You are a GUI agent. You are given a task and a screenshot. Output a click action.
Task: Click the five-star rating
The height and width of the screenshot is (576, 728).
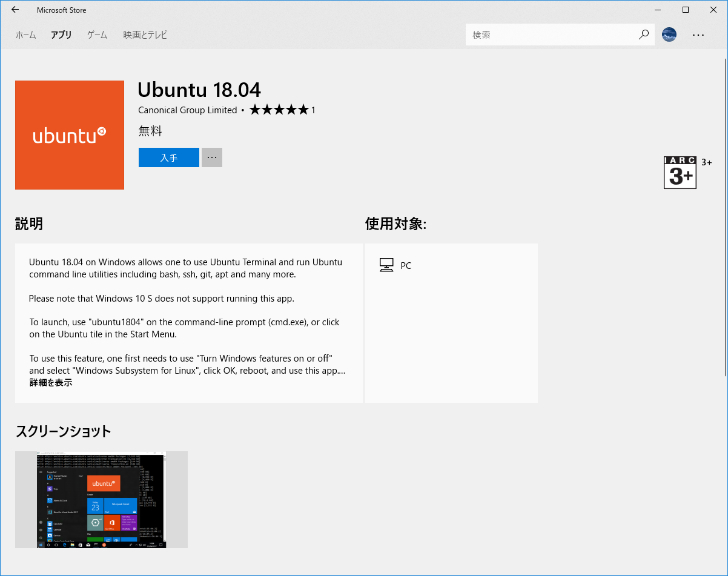(279, 110)
